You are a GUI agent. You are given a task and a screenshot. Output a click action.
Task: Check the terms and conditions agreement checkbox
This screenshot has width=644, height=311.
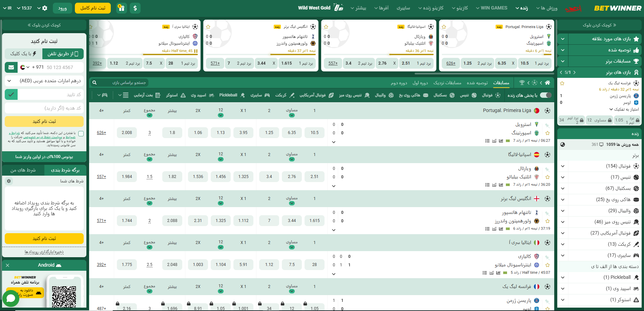81,134
